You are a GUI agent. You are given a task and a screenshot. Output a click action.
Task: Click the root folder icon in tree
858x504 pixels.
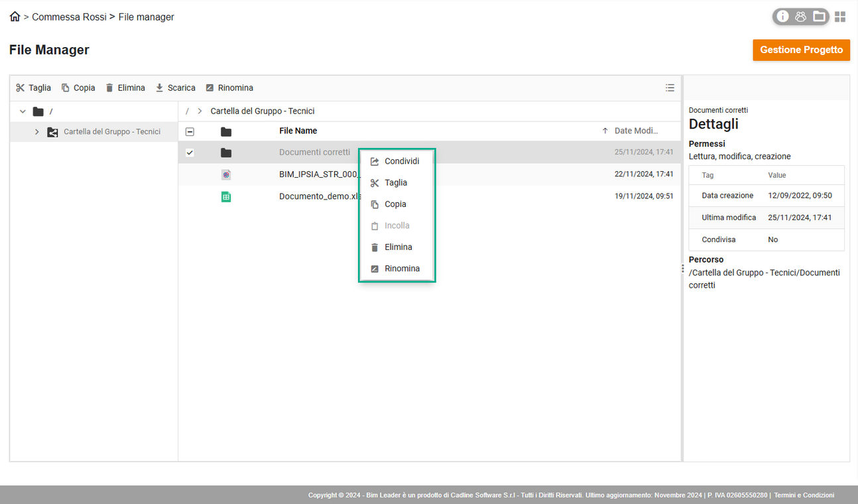click(38, 111)
